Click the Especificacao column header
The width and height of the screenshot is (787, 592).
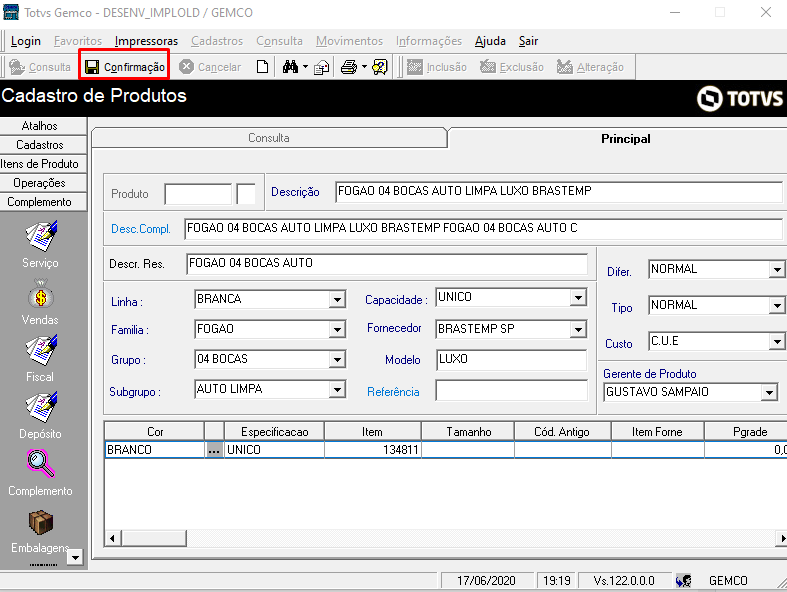click(x=275, y=432)
